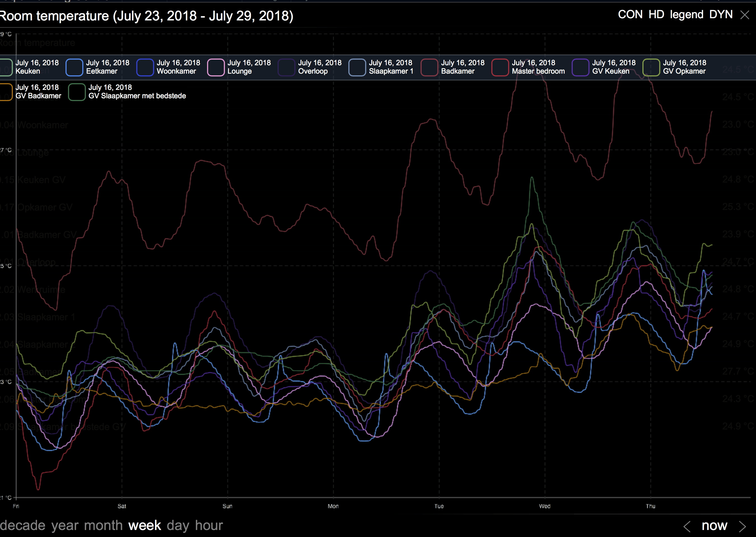Toggle the GV Badkamer legend checkbox
The image size is (756, 537).
pos(6,92)
